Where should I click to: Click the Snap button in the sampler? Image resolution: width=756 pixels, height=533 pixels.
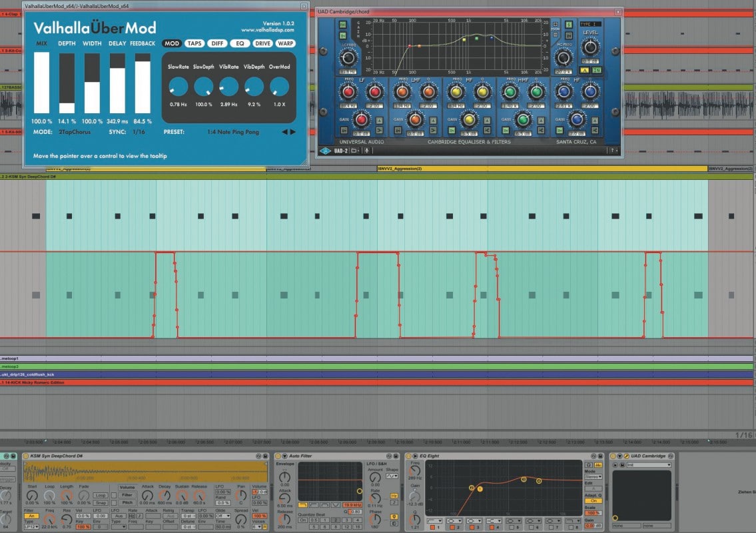pos(101,502)
